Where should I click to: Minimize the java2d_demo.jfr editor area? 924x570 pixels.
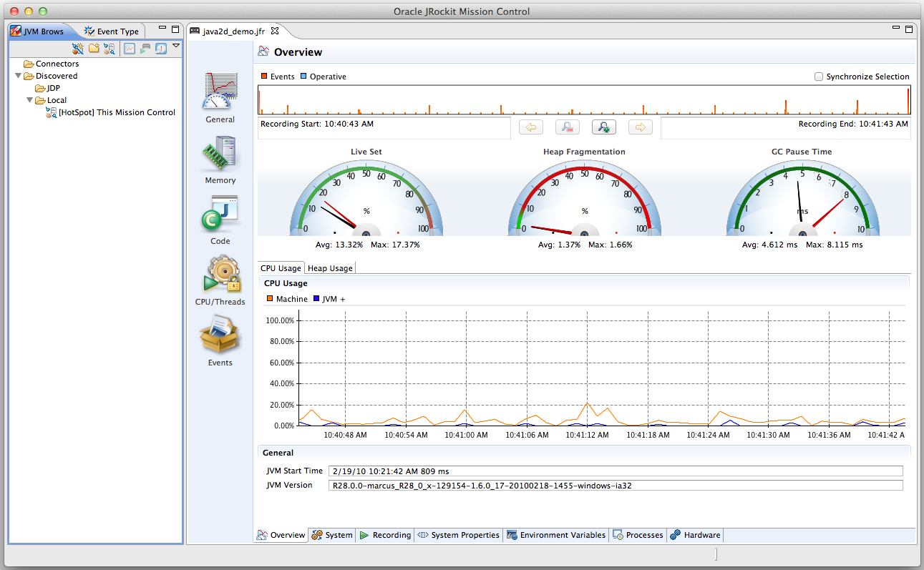click(896, 29)
